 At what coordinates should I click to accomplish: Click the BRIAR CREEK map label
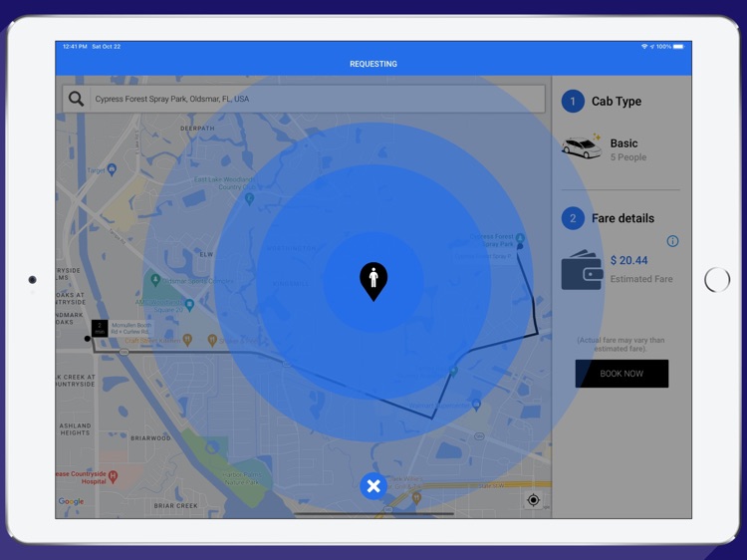[175, 505]
